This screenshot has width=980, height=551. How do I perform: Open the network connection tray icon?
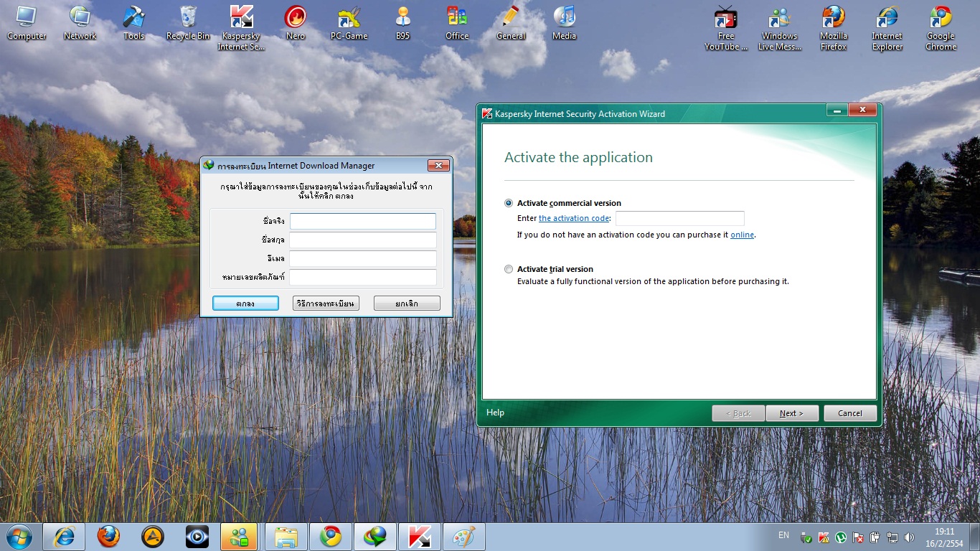point(892,537)
